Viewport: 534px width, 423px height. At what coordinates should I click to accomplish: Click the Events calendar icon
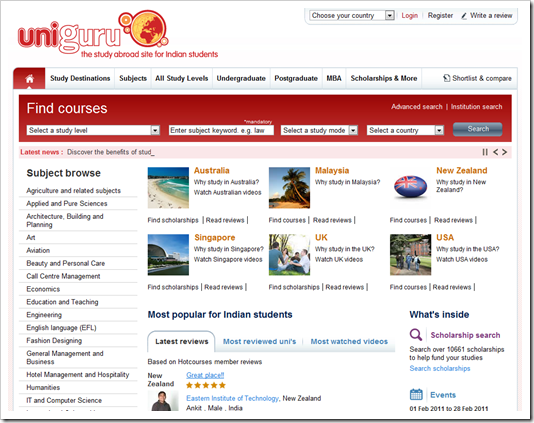[x=416, y=394]
